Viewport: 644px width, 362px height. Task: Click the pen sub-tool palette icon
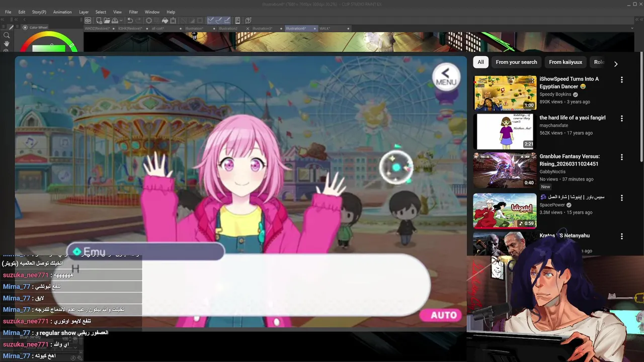point(11,27)
